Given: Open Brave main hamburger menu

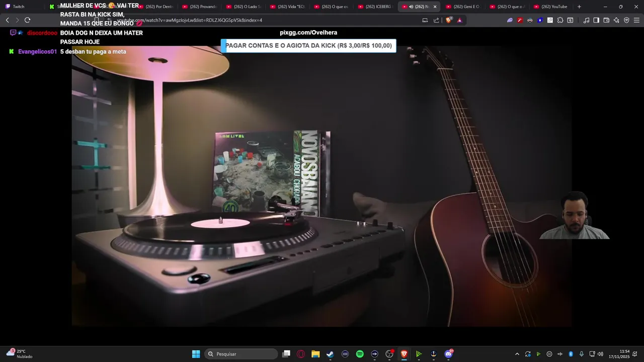Looking at the screenshot, I should click(x=636, y=20).
